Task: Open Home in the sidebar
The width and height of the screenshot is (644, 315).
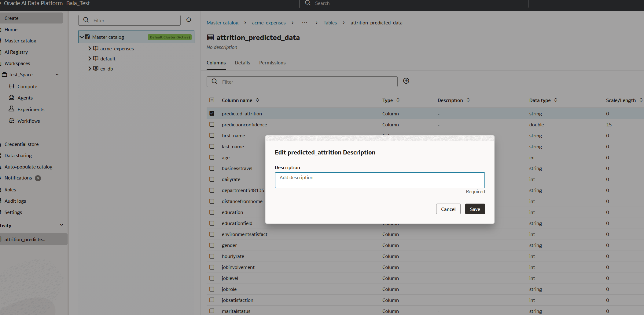Action: click(x=11, y=30)
